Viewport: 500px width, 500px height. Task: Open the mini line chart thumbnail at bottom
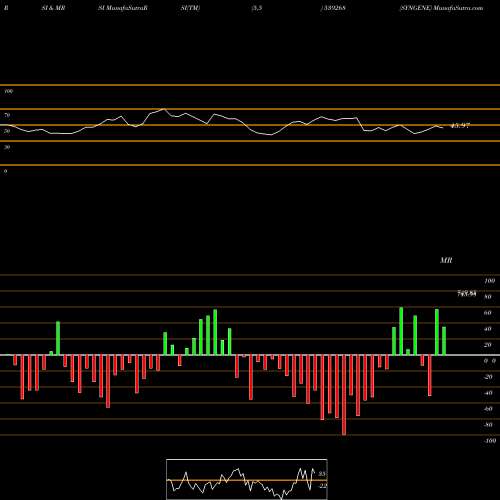tap(247, 479)
